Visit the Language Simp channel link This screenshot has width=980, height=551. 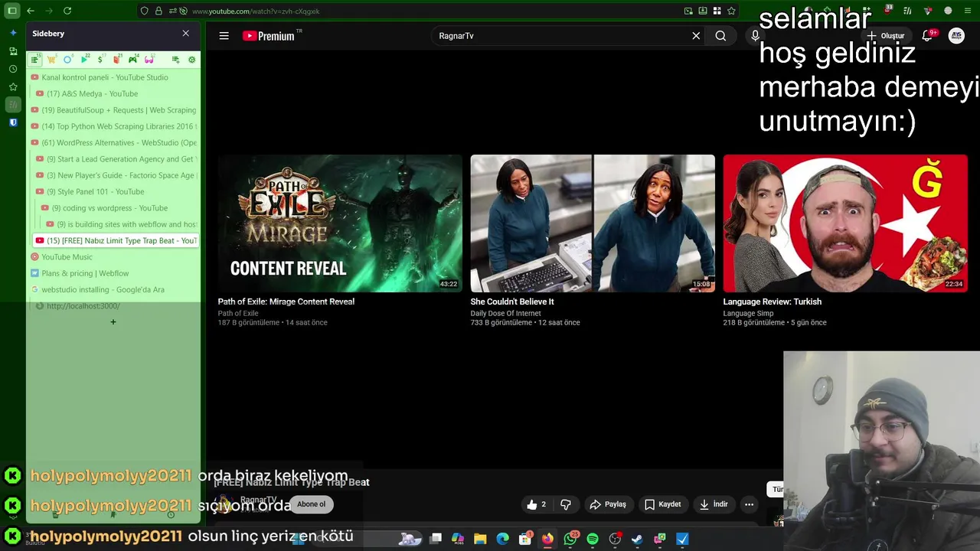click(749, 313)
